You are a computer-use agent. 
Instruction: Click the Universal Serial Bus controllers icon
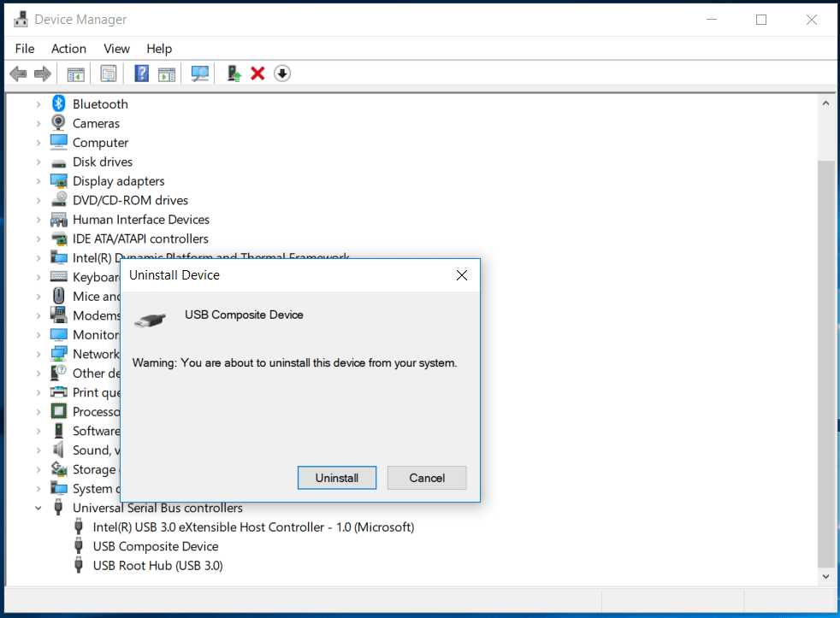pyautogui.click(x=58, y=507)
